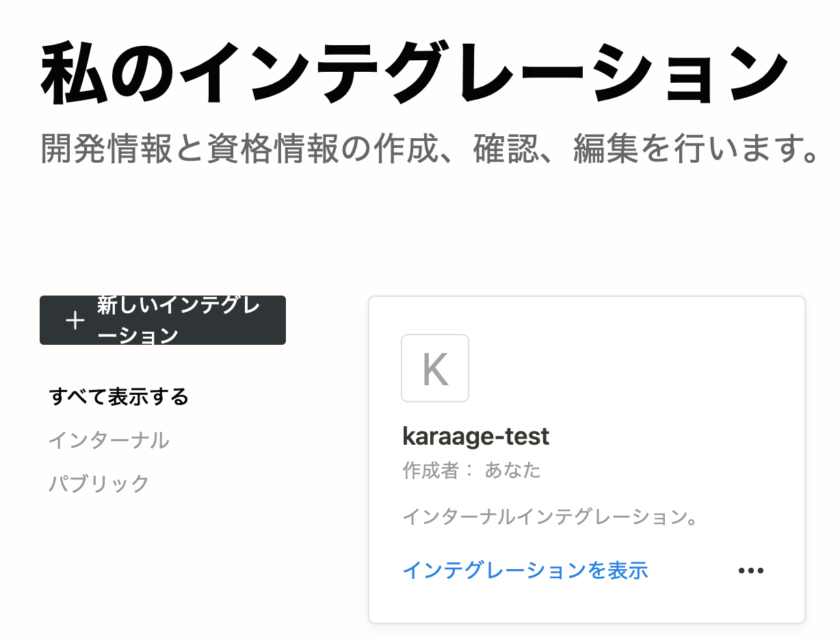Viewport: 840px width, 639px height.
Task: Click the インターナルインテグレーション description text
Action: pos(551,517)
